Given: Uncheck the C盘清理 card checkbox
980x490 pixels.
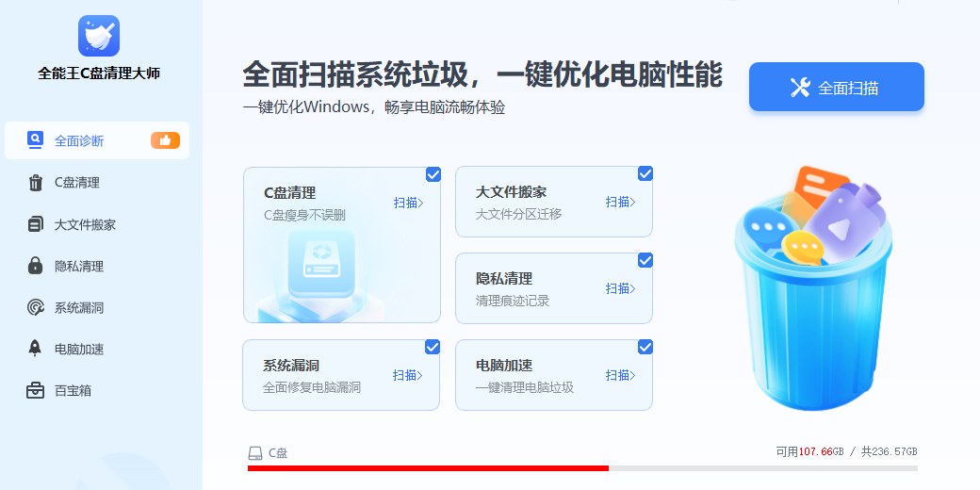Looking at the screenshot, I should point(433,174).
